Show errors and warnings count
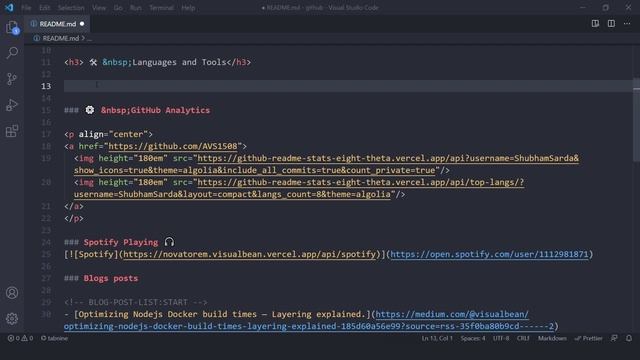640x360 pixels. point(20,338)
